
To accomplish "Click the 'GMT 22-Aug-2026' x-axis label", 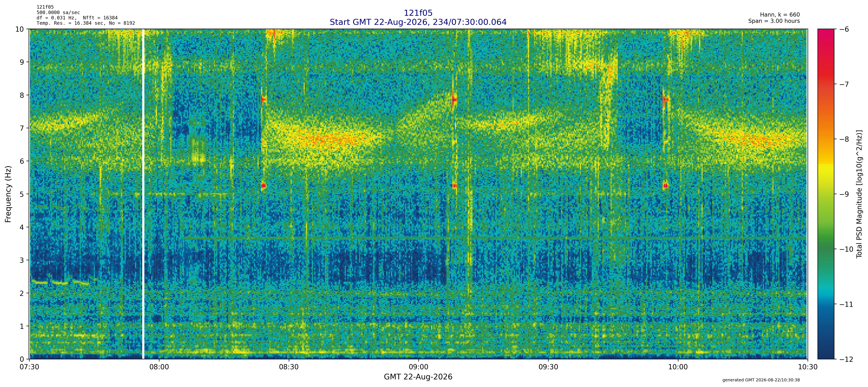I will pos(418,377).
